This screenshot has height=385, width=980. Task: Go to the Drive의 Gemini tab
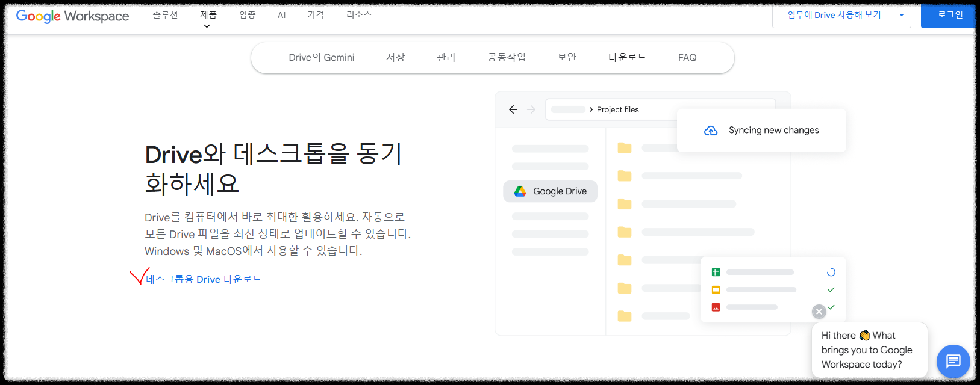click(322, 57)
